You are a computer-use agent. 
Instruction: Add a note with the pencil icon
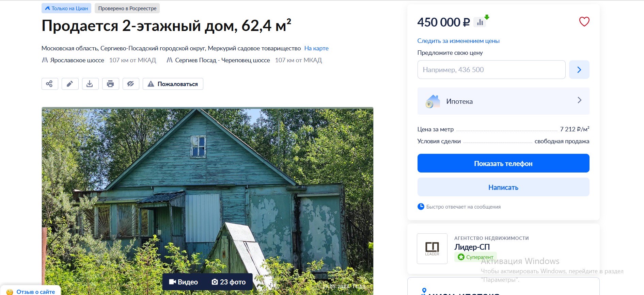point(70,84)
